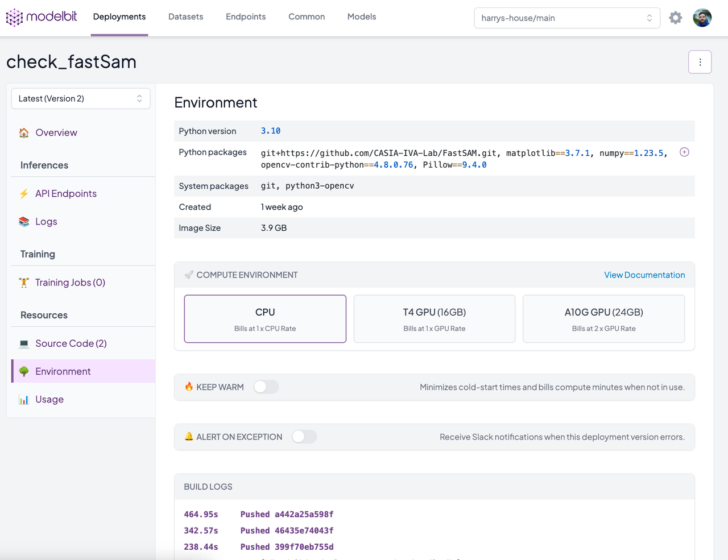
Task: Open View Documentation link
Action: (x=644, y=275)
